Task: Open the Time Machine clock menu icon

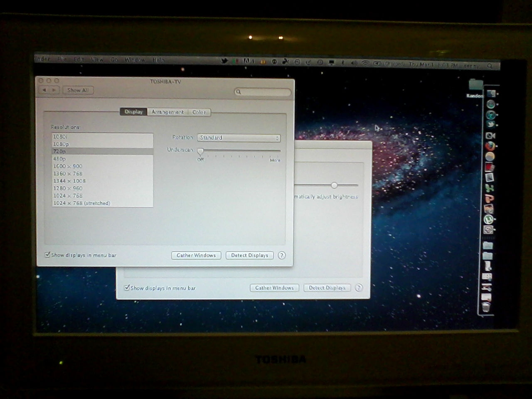Action: click(x=320, y=62)
